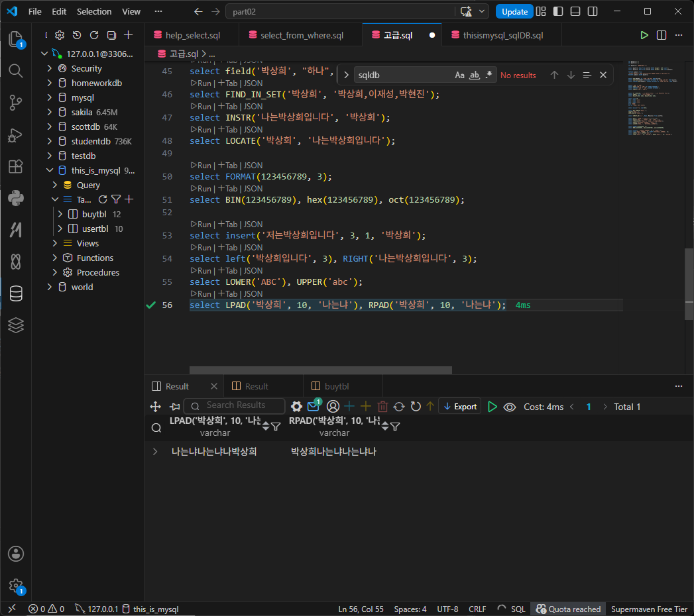Open the Python activity bar icon
Viewport: 694px width, 616px height.
tap(16, 198)
